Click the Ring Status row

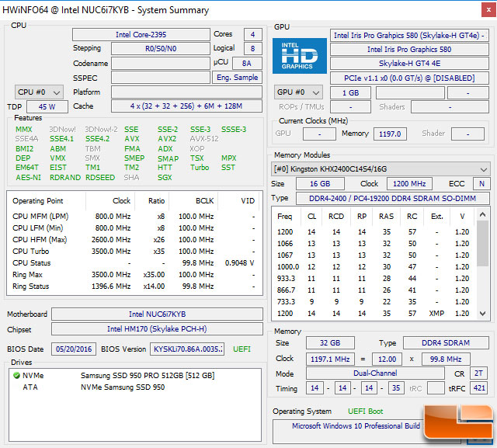click(x=134, y=287)
